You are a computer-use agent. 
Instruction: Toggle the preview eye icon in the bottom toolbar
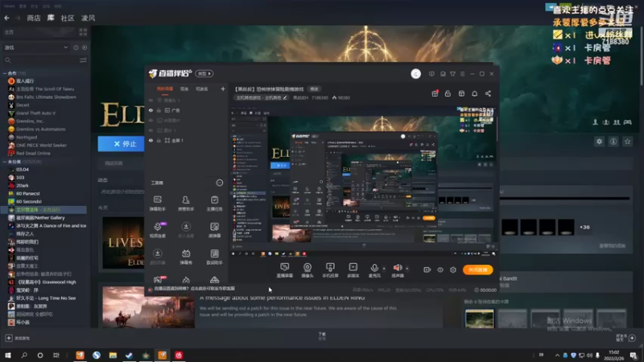pyautogui.click(x=440, y=269)
